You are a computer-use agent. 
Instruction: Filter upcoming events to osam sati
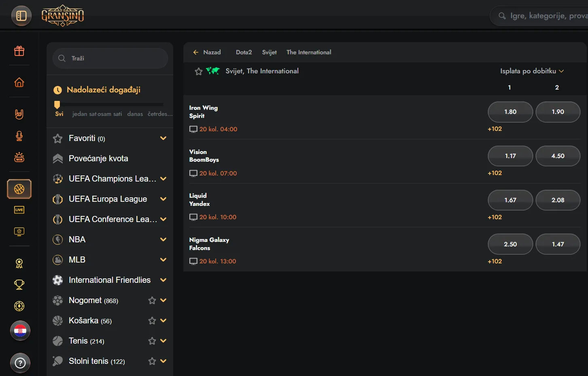click(110, 114)
